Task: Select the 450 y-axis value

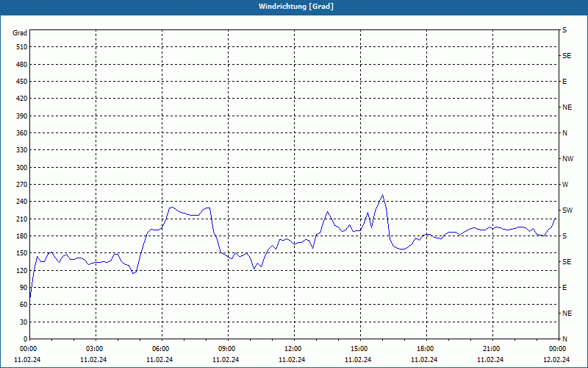Action: tap(22, 82)
